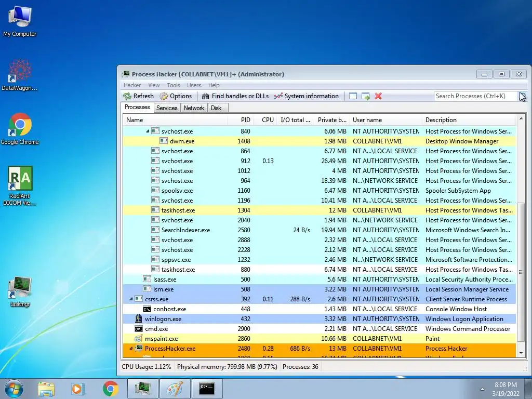Select the spoolsv.exe process row
The image size is (532, 399).
(x=320, y=190)
